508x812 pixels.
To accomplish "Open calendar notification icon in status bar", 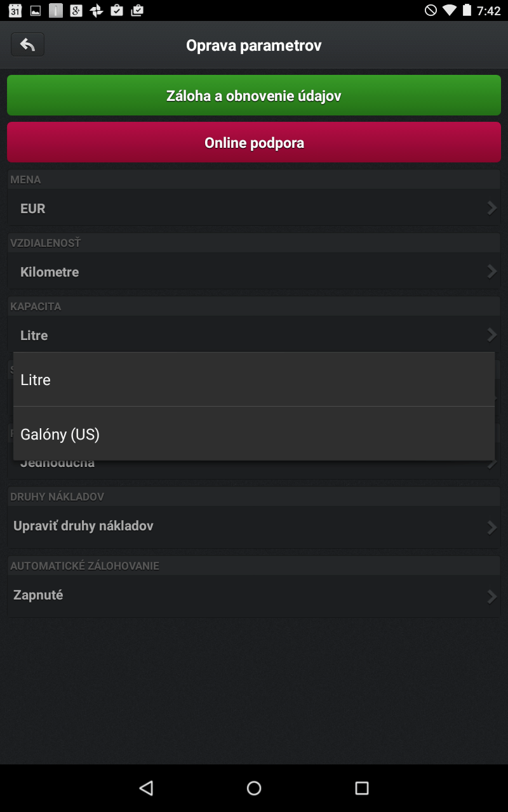I will 15,10.
